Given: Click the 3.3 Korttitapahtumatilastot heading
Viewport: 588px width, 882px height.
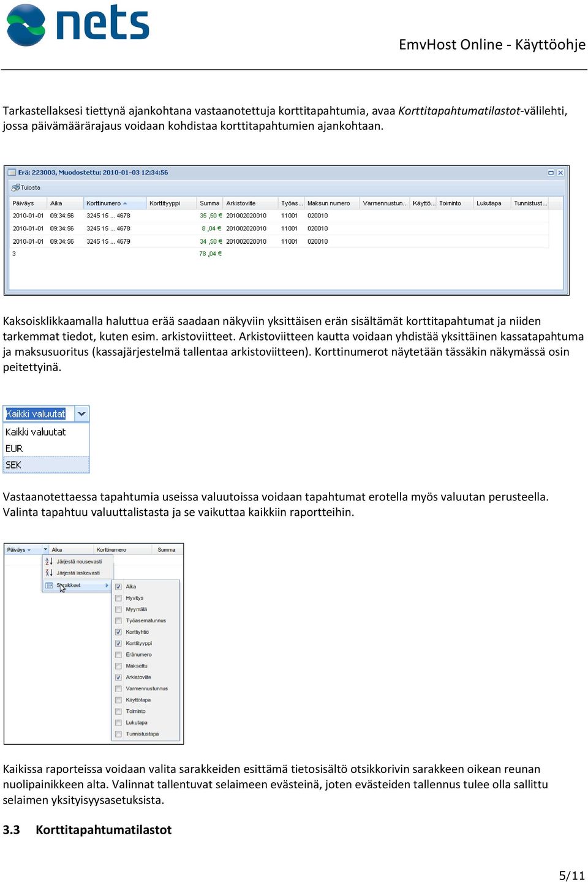Looking at the screenshot, I should [87, 830].
